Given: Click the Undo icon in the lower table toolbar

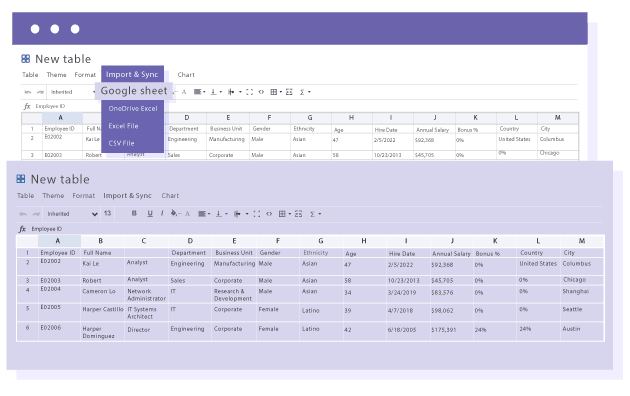Looking at the screenshot, I should click(23, 214).
